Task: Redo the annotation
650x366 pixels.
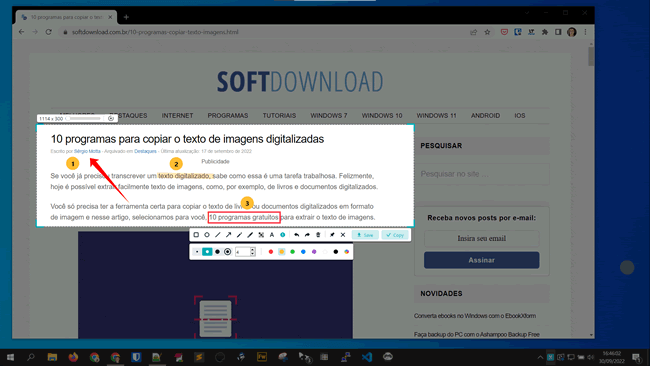Action: pos(307,235)
